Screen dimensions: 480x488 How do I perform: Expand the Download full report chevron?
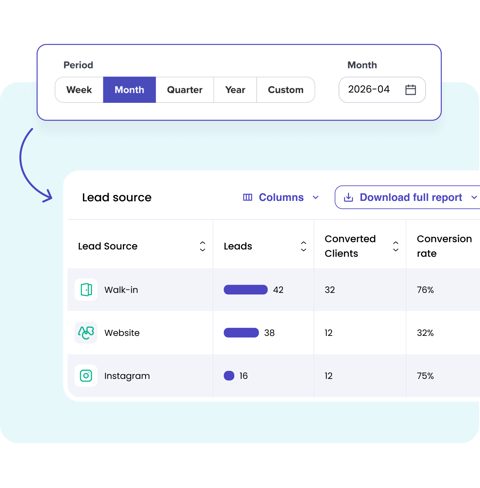(x=474, y=197)
